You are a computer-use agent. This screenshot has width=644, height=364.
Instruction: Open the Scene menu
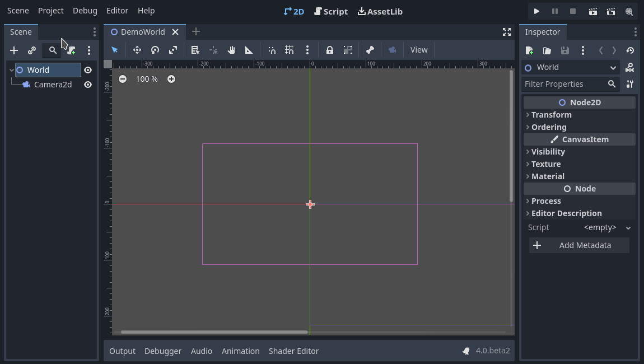tap(18, 11)
